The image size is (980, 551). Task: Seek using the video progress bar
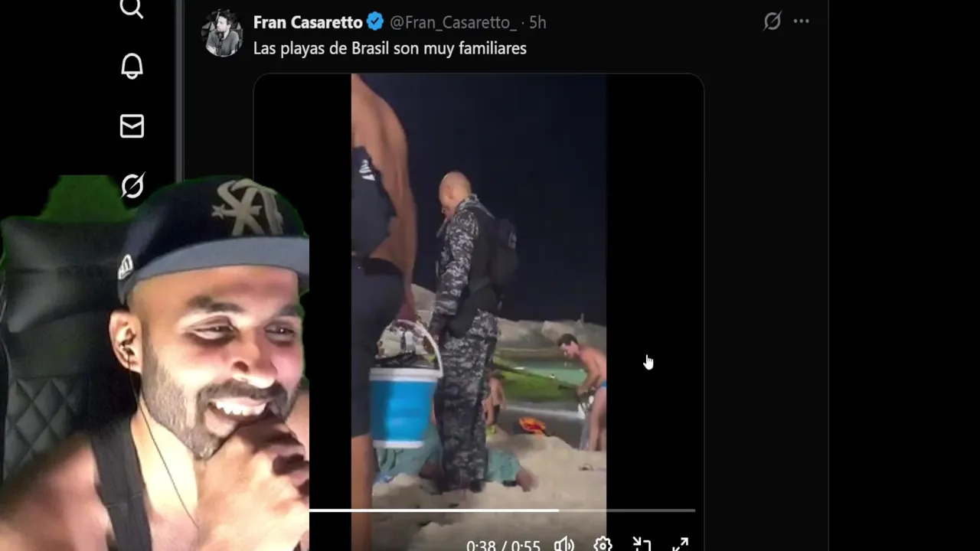point(502,510)
